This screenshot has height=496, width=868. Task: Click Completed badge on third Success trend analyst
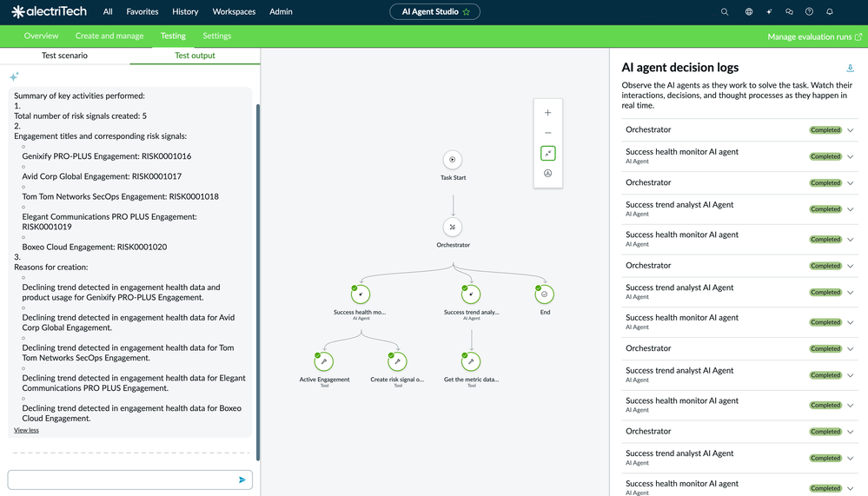pyautogui.click(x=825, y=375)
